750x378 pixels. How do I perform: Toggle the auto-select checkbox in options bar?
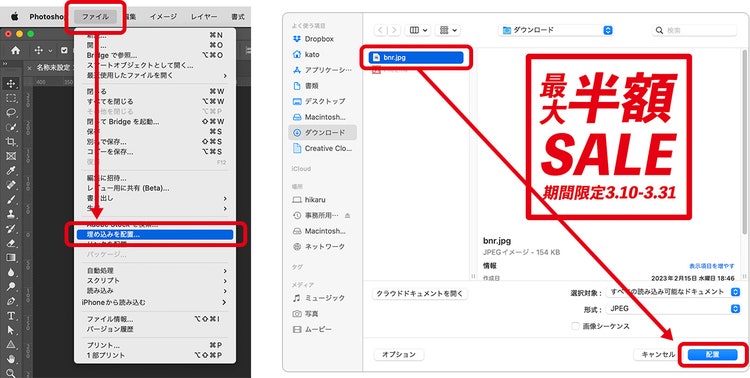(x=64, y=50)
